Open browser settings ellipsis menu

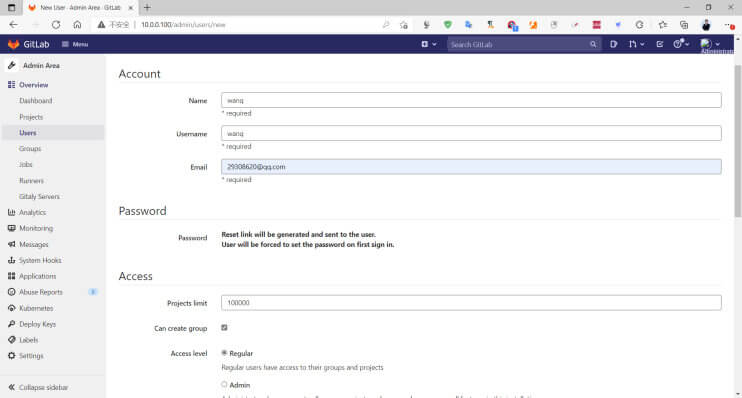729,25
